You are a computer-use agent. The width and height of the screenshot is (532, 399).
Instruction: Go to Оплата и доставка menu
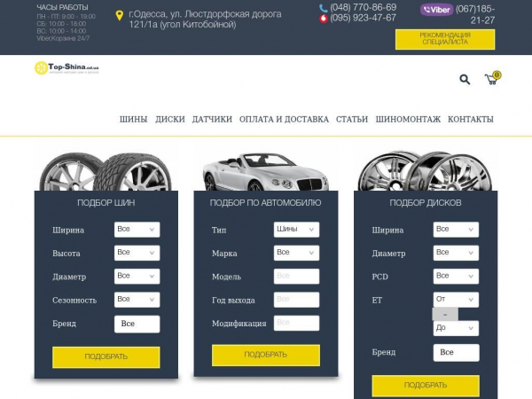[284, 119]
